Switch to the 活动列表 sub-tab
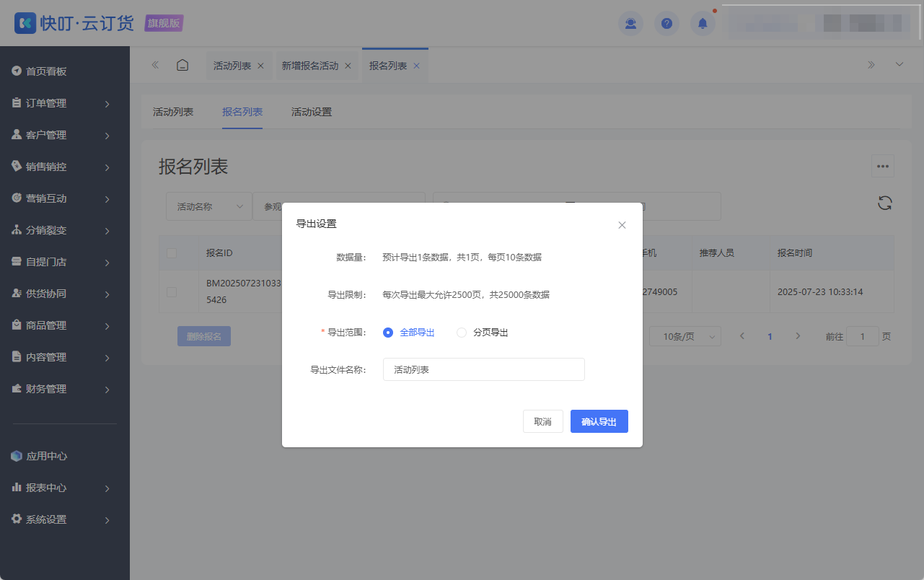Screen dimensions: 924x580 pos(173,112)
